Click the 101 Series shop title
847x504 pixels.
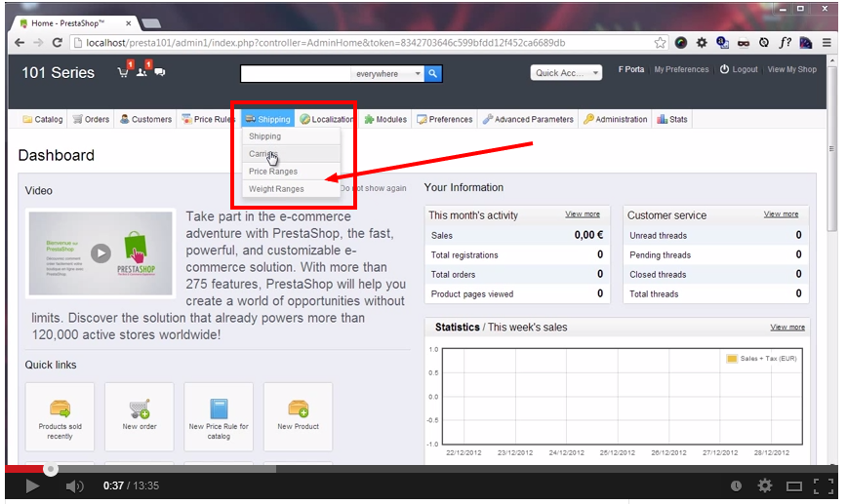(58, 73)
